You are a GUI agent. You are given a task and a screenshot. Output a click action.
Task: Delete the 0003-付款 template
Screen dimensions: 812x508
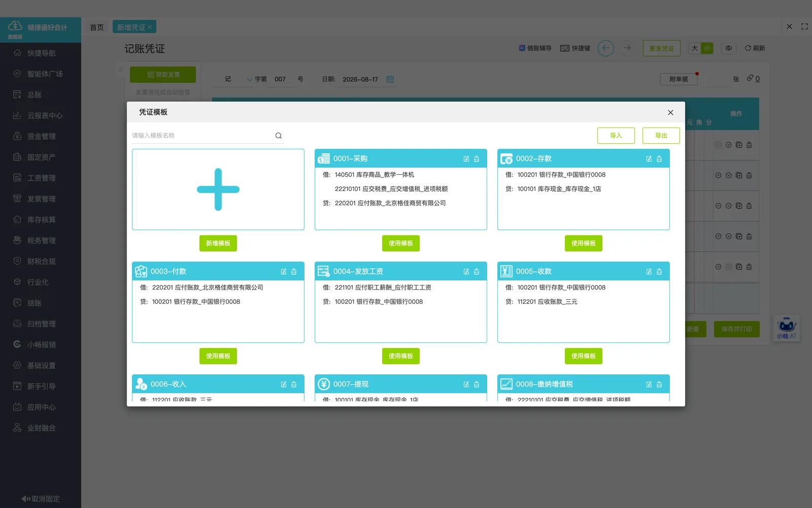294,272
